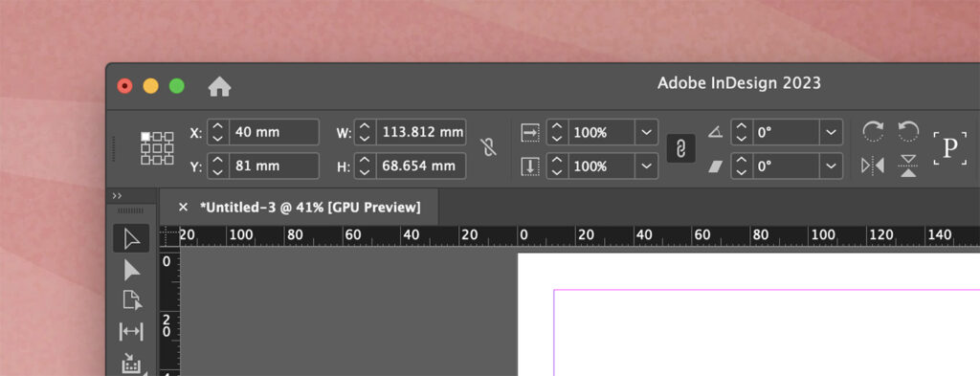The width and height of the screenshot is (980, 376).
Task: Click the X position field showing 40 mm
Action: click(274, 132)
